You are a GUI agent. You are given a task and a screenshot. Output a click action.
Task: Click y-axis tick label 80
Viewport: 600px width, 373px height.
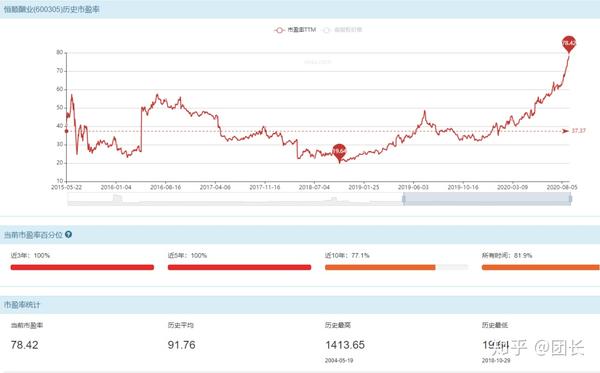pos(60,52)
